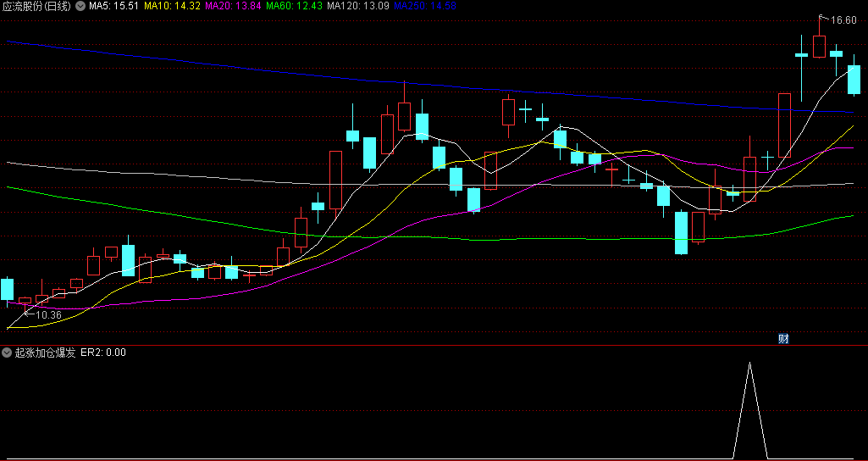
Task: Select the 应流股份(日线) chart title
Action: [x=36, y=6]
